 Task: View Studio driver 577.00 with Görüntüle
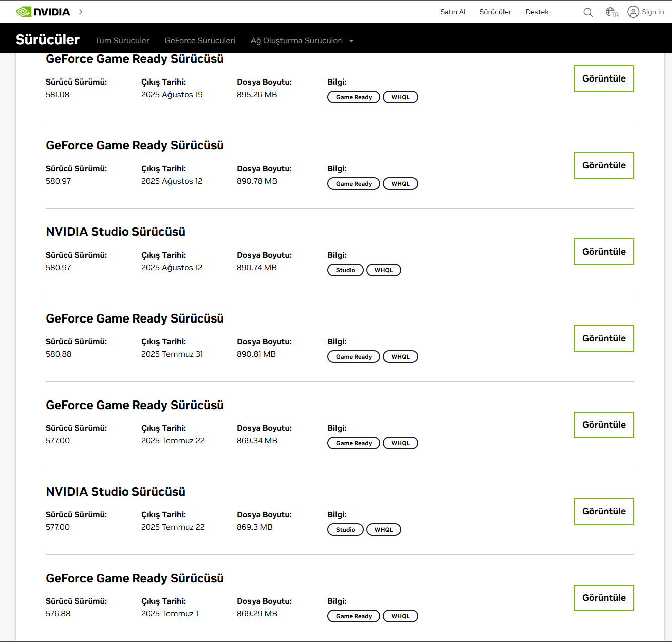click(x=604, y=511)
